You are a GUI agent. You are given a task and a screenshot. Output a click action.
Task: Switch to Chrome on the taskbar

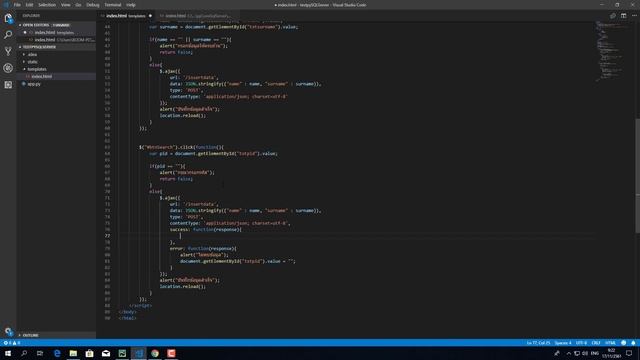pyautogui.click(x=155, y=353)
